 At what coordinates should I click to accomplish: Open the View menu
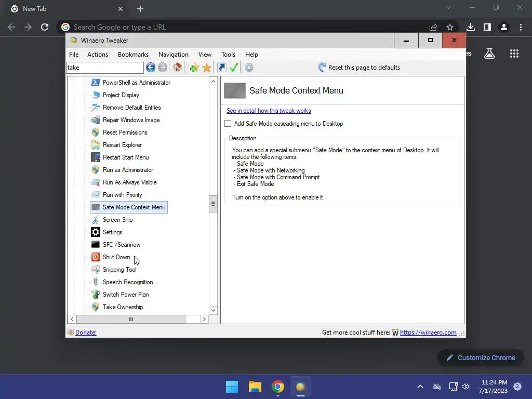[205, 54]
